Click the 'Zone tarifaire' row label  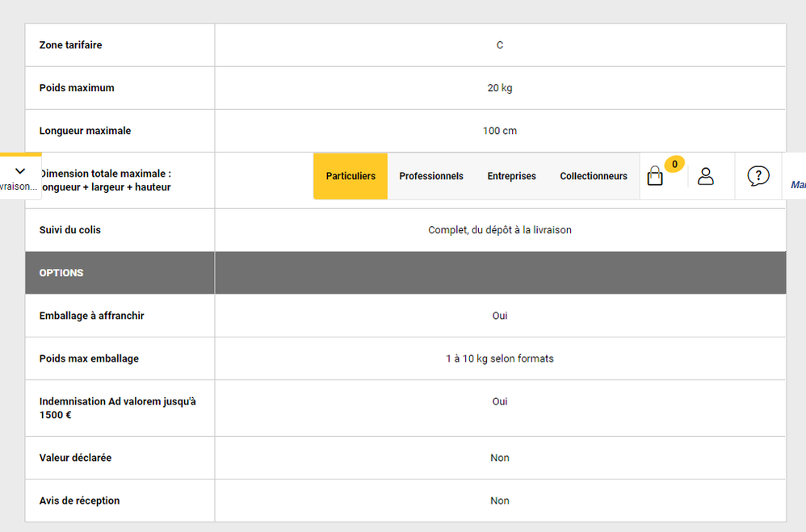pos(70,45)
